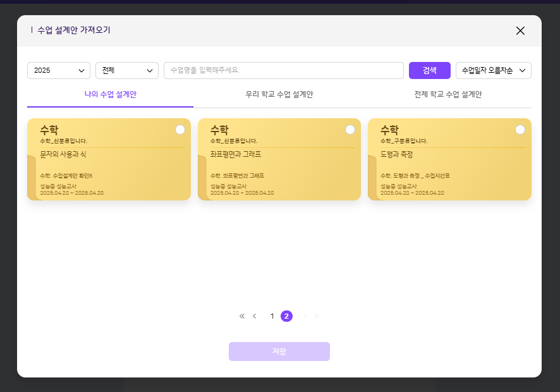
Task: Switch to 나의 수업 설계안 tab
Action: tap(111, 94)
